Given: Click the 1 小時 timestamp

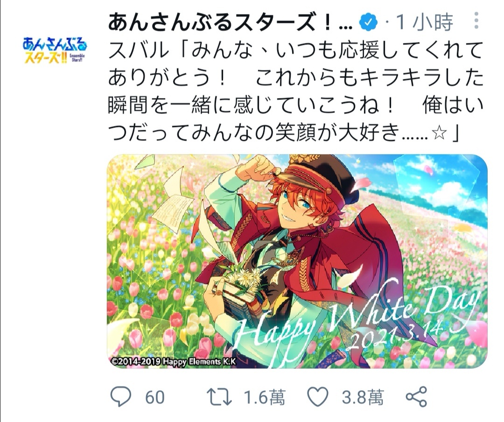Looking at the screenshot, I should [424, 22].
